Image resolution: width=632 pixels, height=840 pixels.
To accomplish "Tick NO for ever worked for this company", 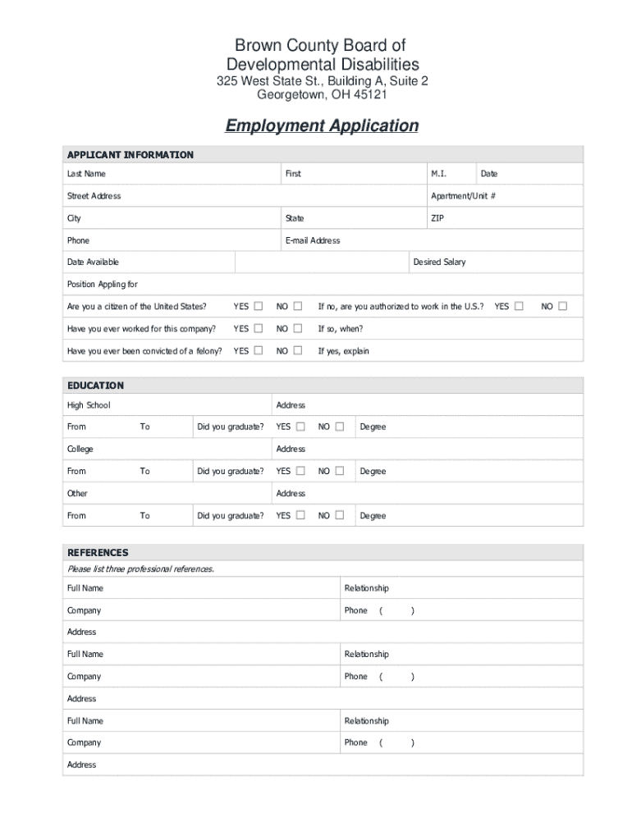I will point(298,329).
